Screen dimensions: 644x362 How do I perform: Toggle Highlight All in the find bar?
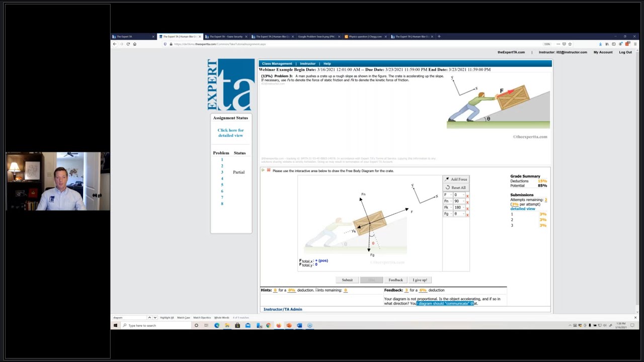pos(167,318)
